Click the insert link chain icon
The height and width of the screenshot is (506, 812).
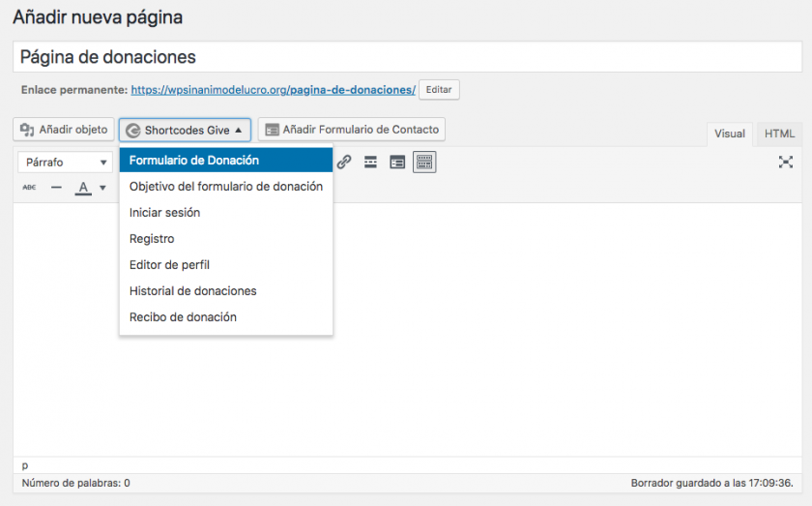coord(343,163)
